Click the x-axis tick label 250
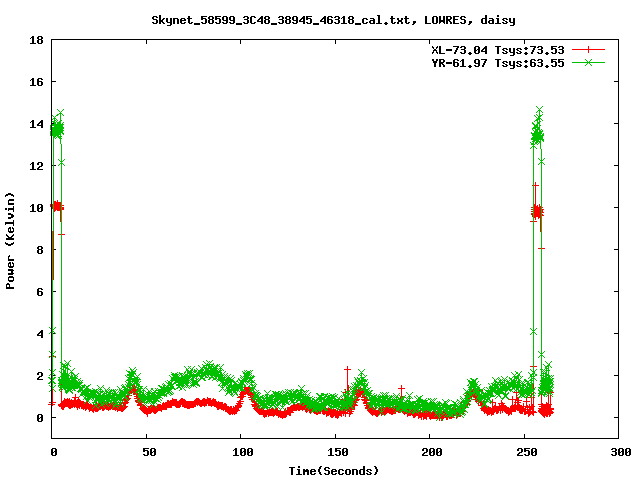Screen dimensions: 640x480 pos(527,452)
